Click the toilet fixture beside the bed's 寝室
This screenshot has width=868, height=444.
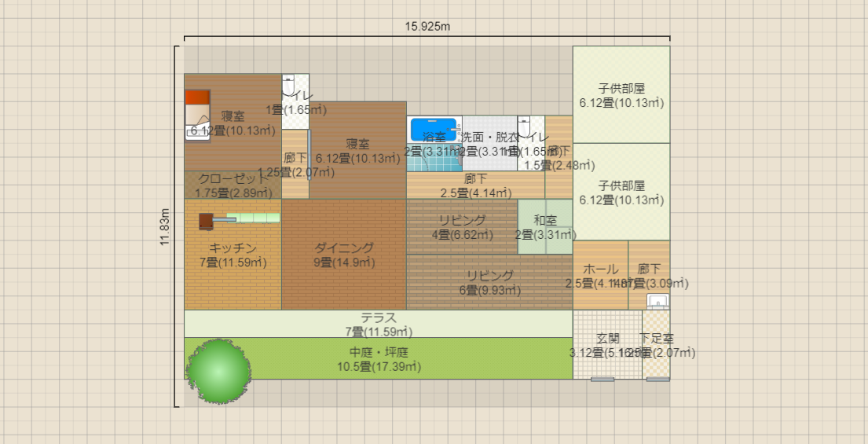(x=288, y=83)
